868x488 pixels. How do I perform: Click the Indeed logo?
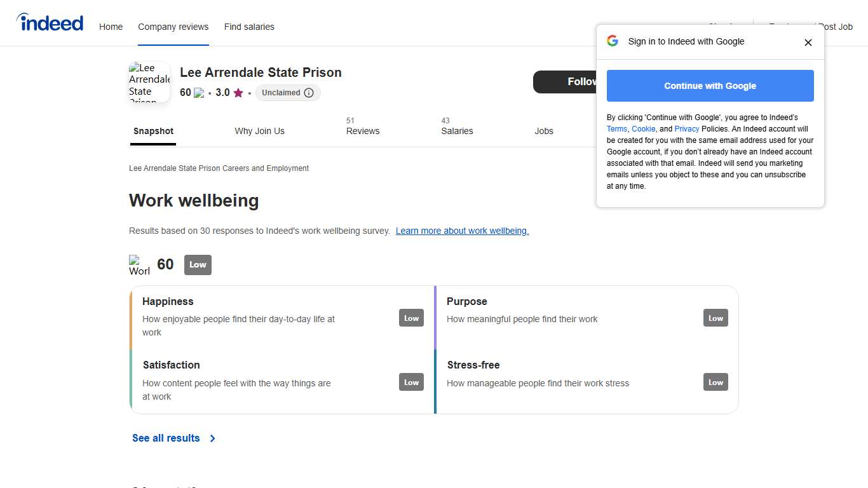50,23
